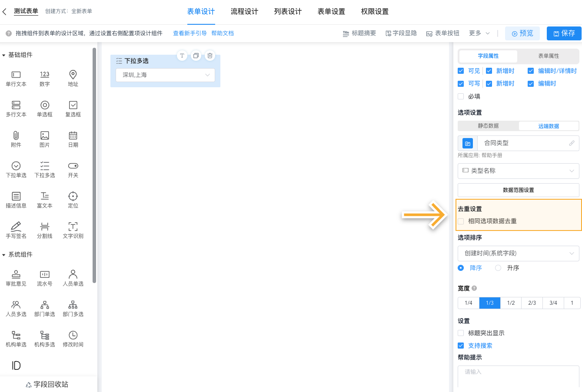This screenshot has height=392, width=582.
Task: Enable 相同选项数据去重 deduplication
Action: coord(461,221)
